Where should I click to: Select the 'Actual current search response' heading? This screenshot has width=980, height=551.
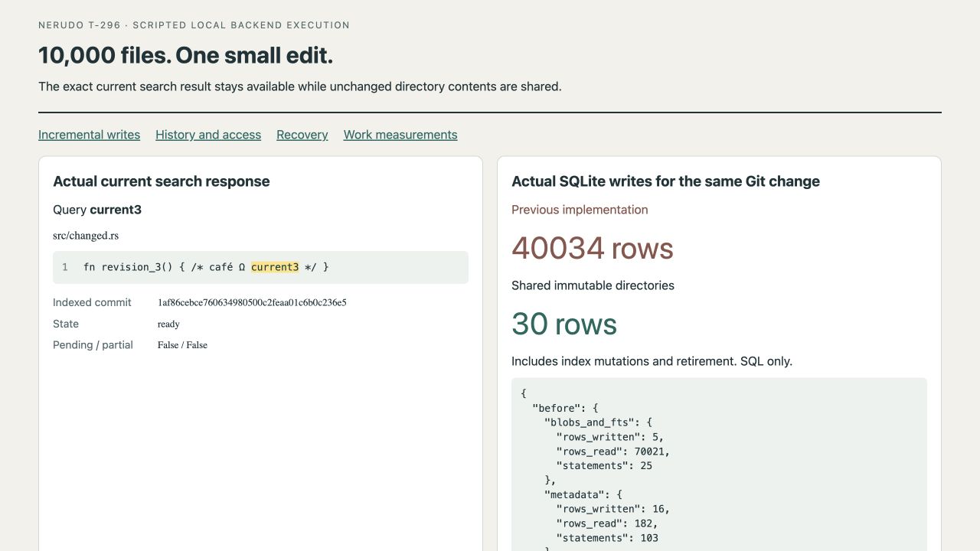click(x=162, y=181)
